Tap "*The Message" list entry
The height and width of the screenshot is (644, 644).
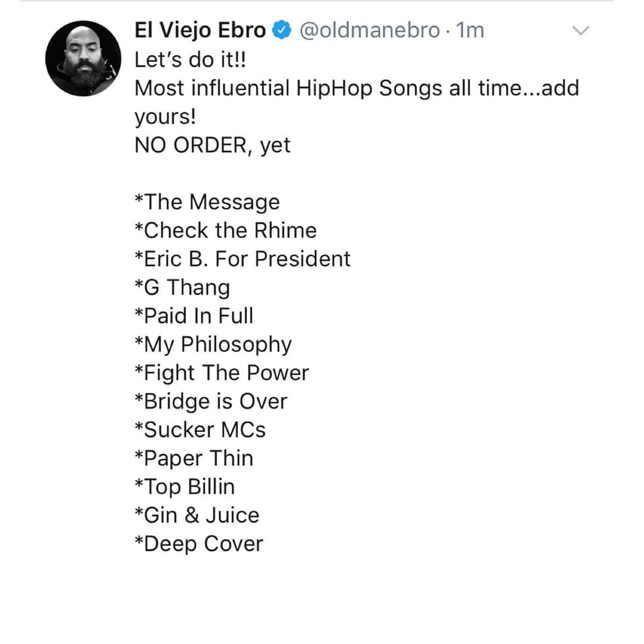pyautogui.click(x=207, y=203)
